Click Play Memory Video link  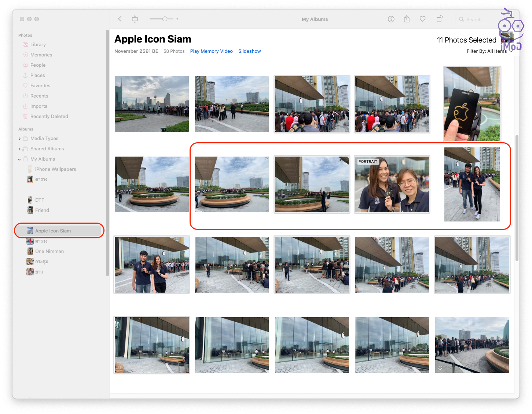click(211, 51)
